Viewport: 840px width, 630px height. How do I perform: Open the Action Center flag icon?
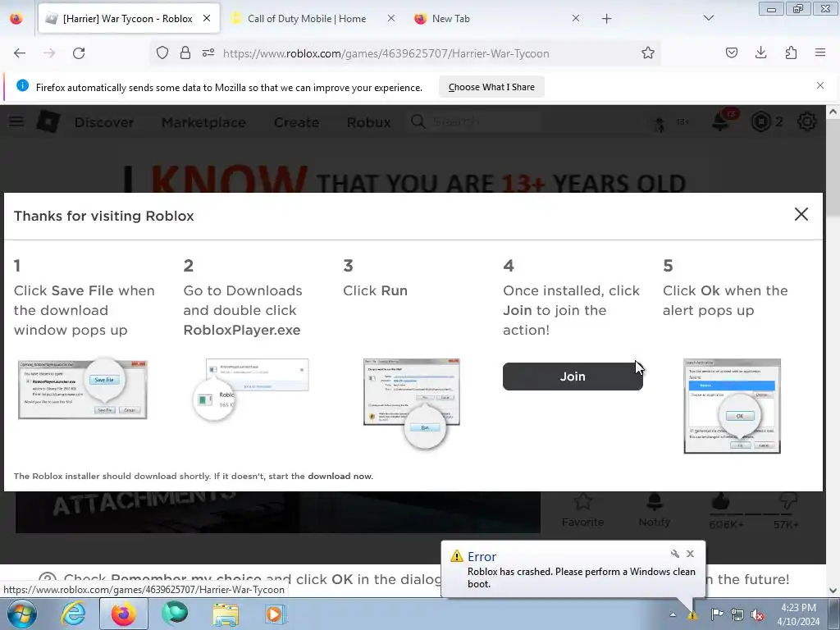pyautogui.click(x=717, y=614)
